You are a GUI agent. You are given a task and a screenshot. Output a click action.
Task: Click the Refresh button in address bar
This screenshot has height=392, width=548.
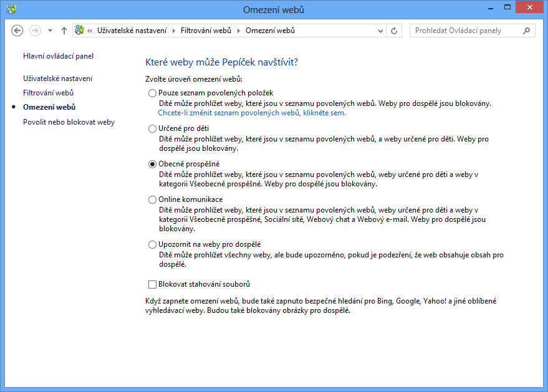pos(394,31)
